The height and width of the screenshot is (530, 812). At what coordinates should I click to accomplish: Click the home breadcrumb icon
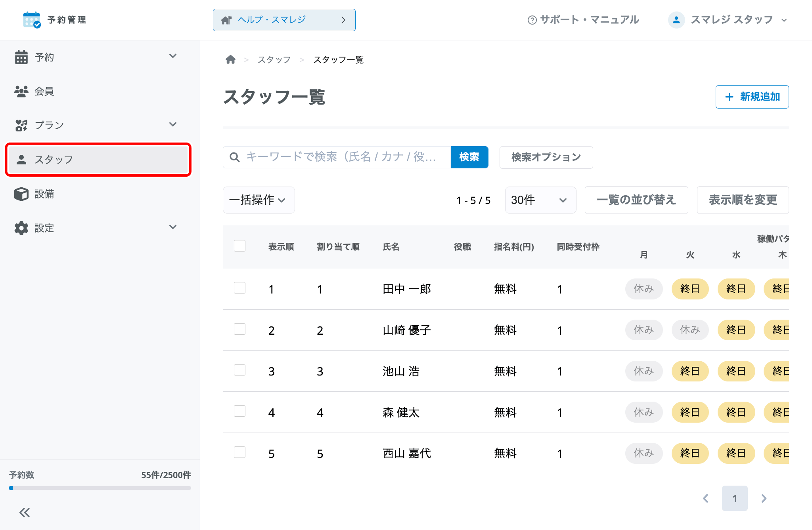click(231, 59)
